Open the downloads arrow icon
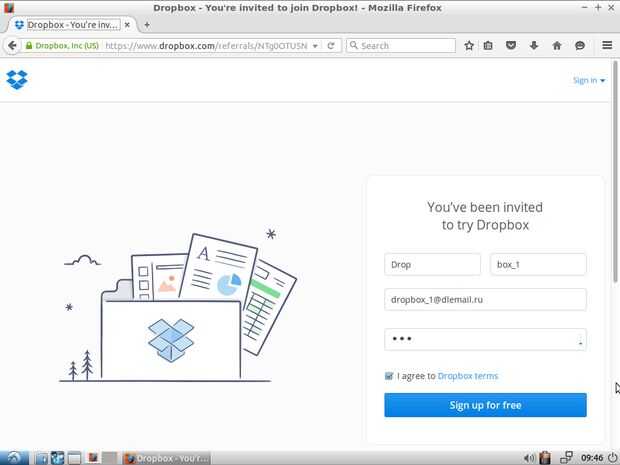620x465 pixels. pos(534,46)
